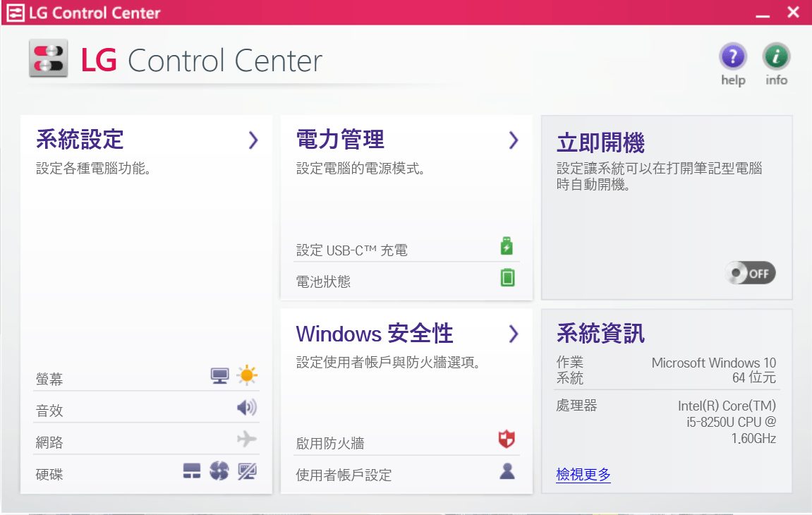
Task: Click the monitor display icon
Action: [220, 375]
